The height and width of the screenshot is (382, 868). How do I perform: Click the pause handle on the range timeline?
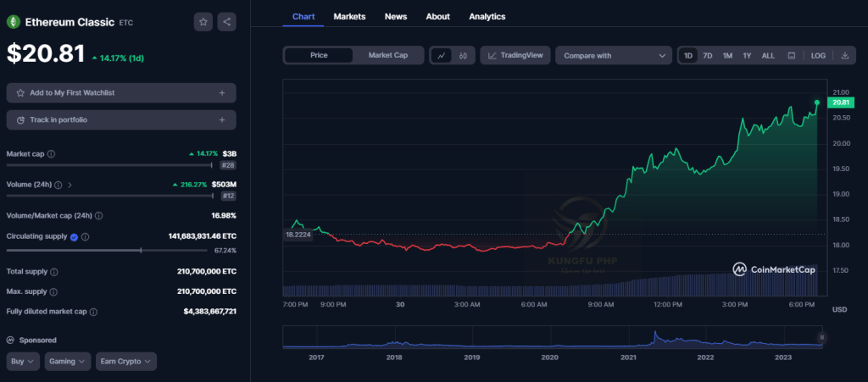[x=822, y=337]
